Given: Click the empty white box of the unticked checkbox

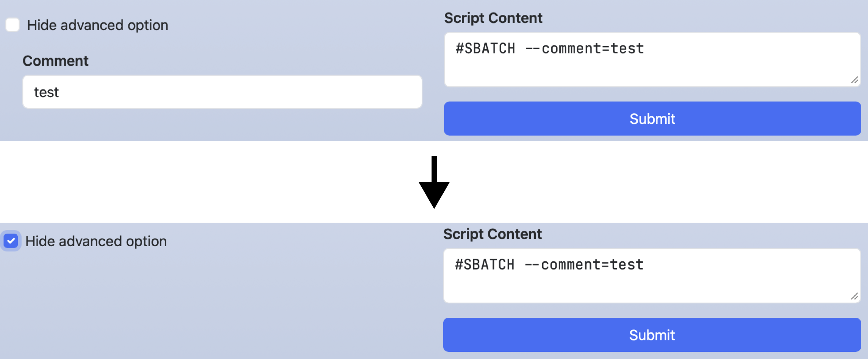Looking at the screenshot, I should click(x=13, y=25).
